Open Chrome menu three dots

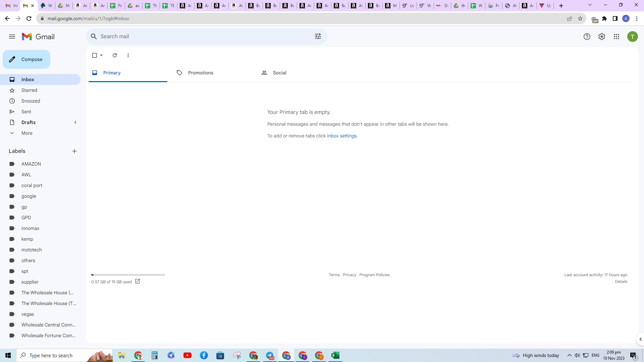click(637, 18)
